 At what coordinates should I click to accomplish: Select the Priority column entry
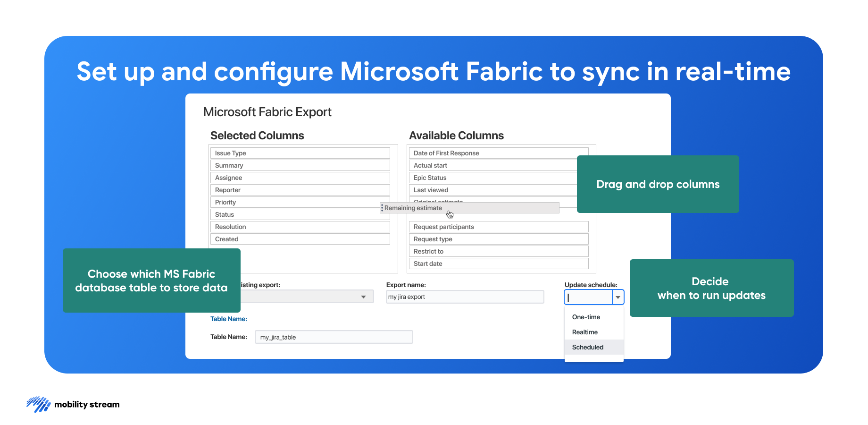(300, 202)
